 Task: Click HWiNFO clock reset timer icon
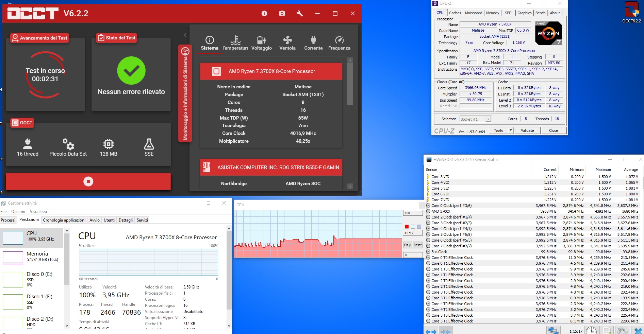(x=591, y=331)
